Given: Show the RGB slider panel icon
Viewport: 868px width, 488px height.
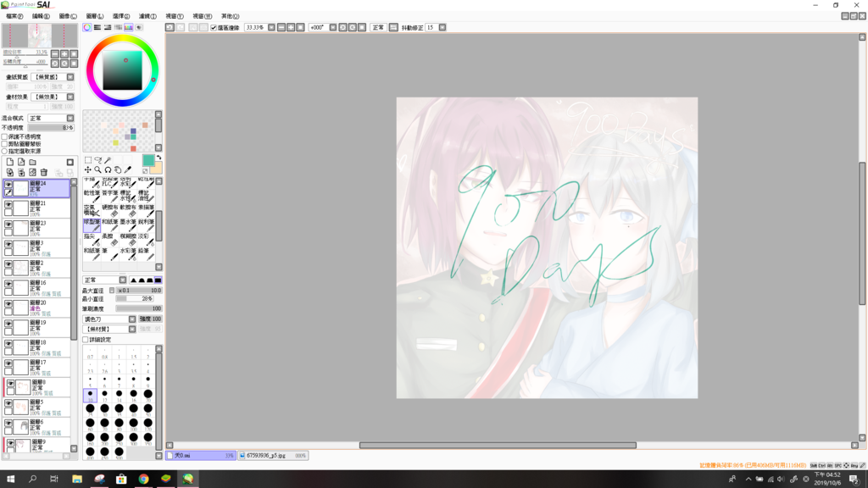Looking at the screenshot, I should click(97, 27).
